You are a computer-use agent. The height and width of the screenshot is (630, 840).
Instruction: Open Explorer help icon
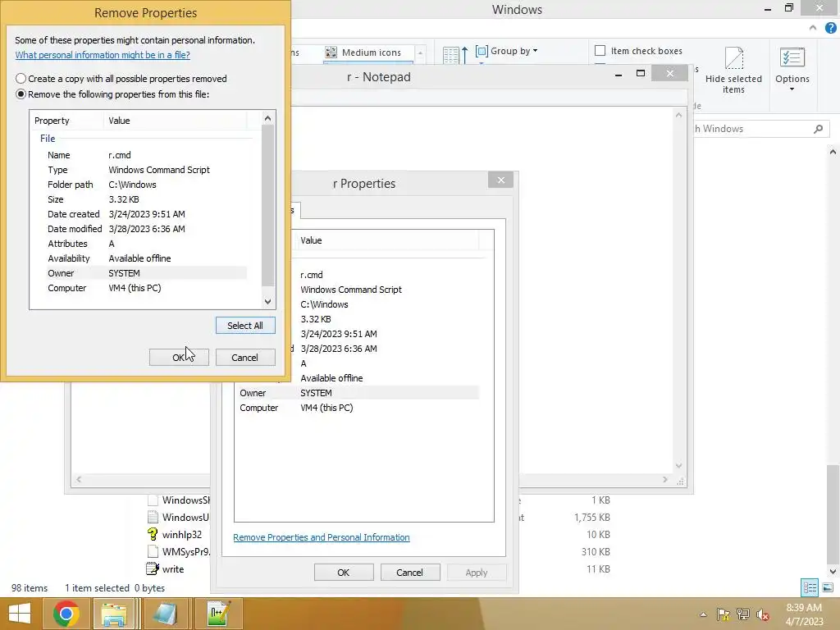pyautogui.click(x=830, y=28)
